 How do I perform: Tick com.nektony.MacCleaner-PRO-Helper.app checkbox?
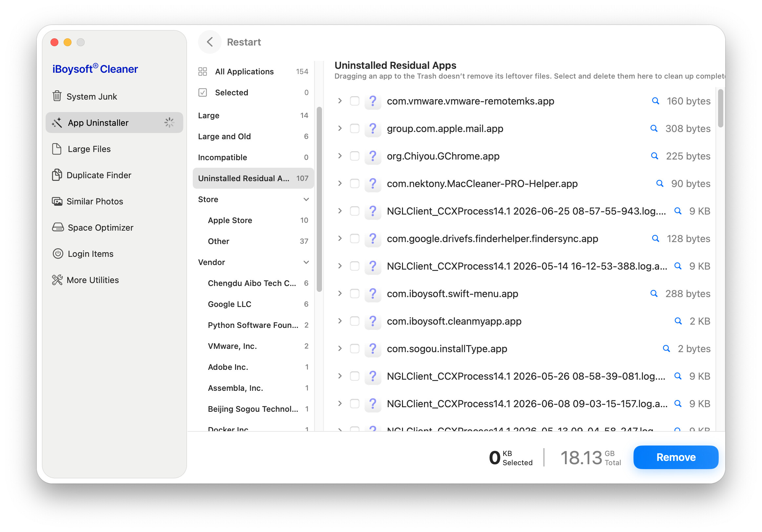(x=354, y=183)
